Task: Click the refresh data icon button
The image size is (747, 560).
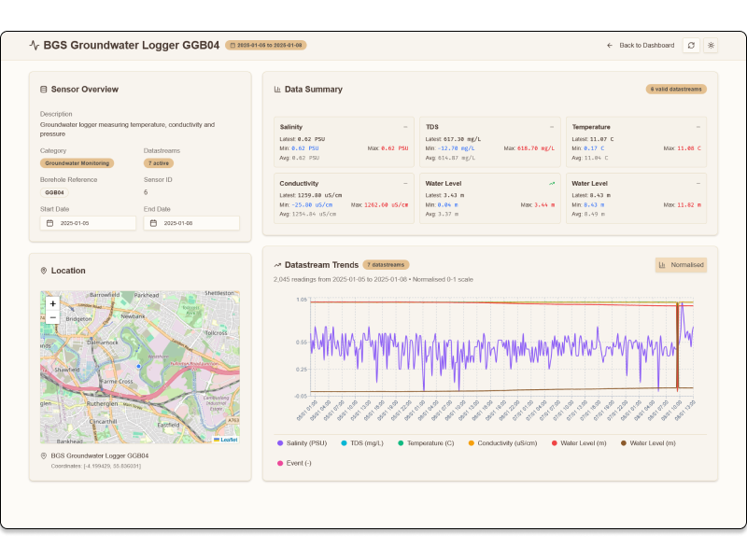Action: click(691, 45)
